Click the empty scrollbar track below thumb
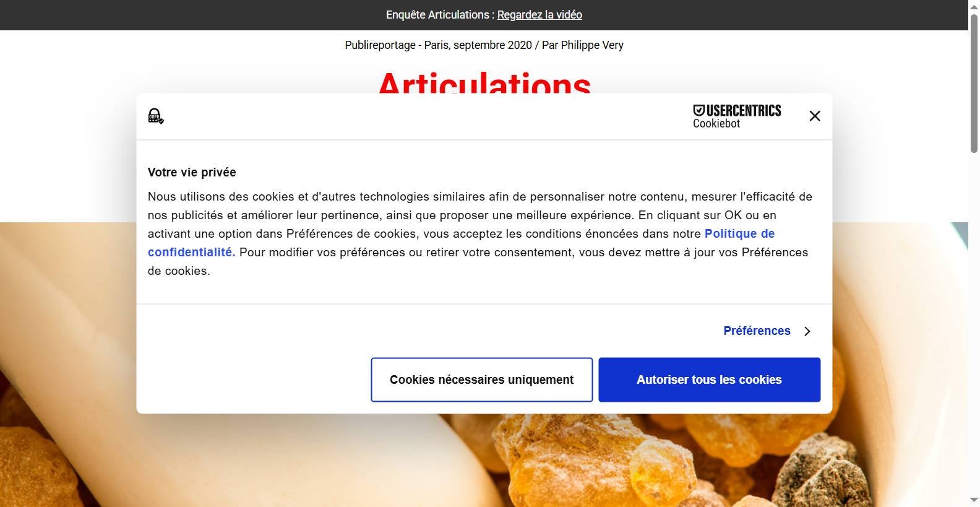Viewport: 980px width, 507px height. (x=974, y=322)
